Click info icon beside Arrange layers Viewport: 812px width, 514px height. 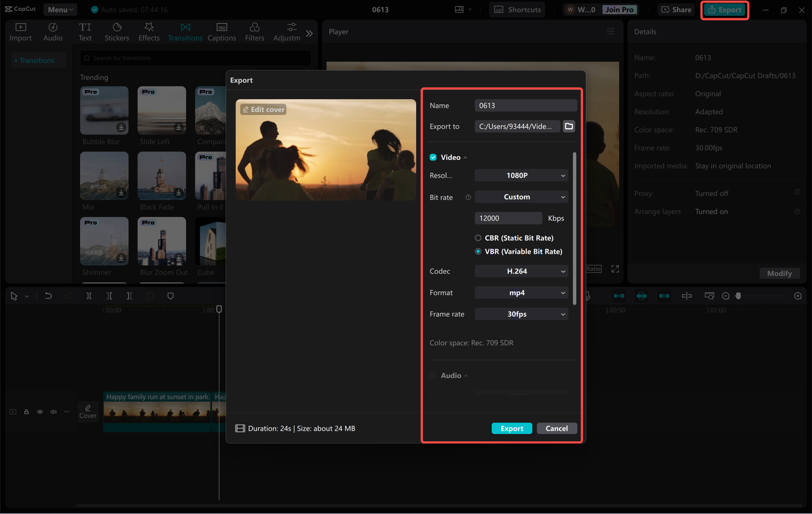pyautogui.click(x=797, y=211)
